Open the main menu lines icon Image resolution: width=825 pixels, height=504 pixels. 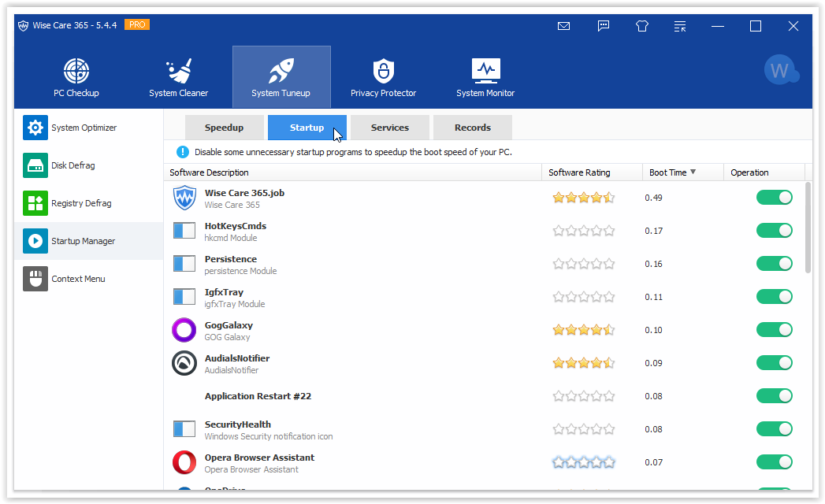point(680,26)
